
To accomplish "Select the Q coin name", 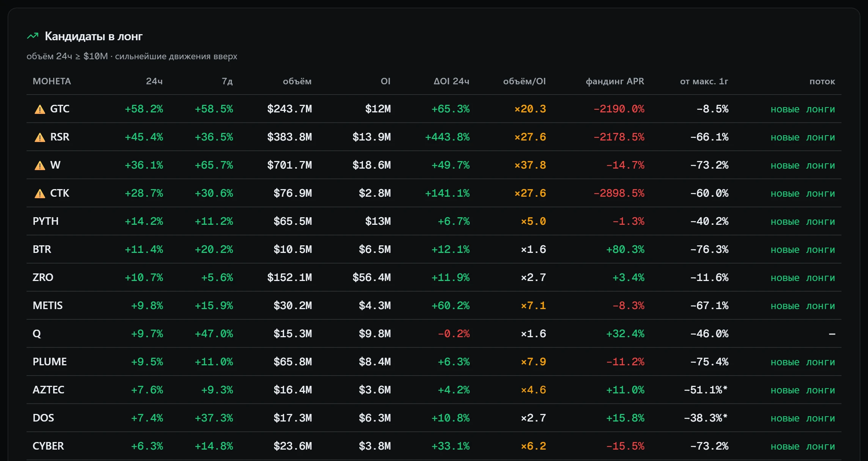I will tap(37, 334).
